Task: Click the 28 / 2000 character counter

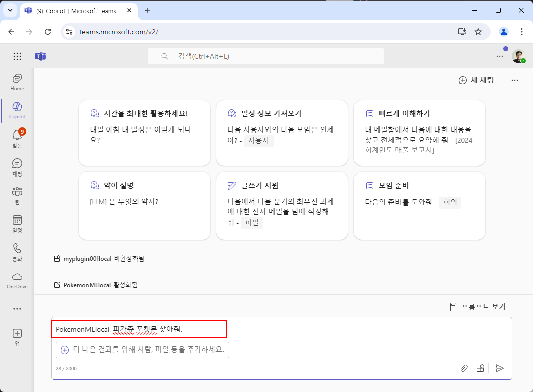Action: pos(66,369)
